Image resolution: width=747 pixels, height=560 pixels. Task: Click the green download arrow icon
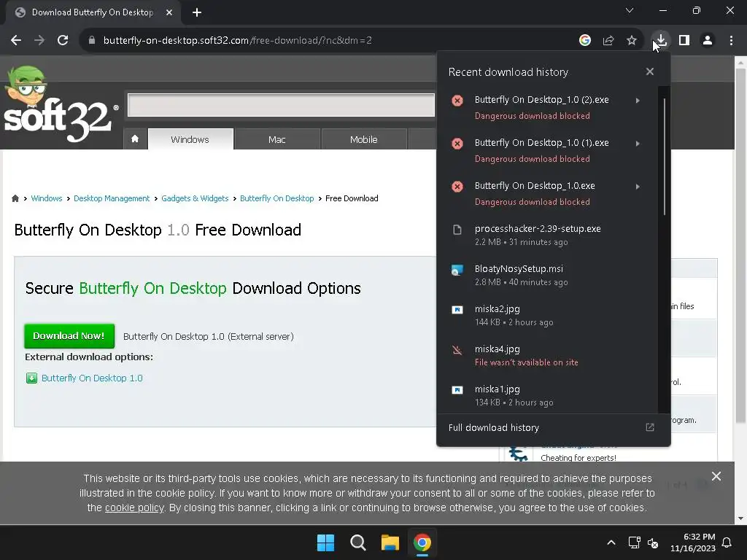tap(31, 378)
